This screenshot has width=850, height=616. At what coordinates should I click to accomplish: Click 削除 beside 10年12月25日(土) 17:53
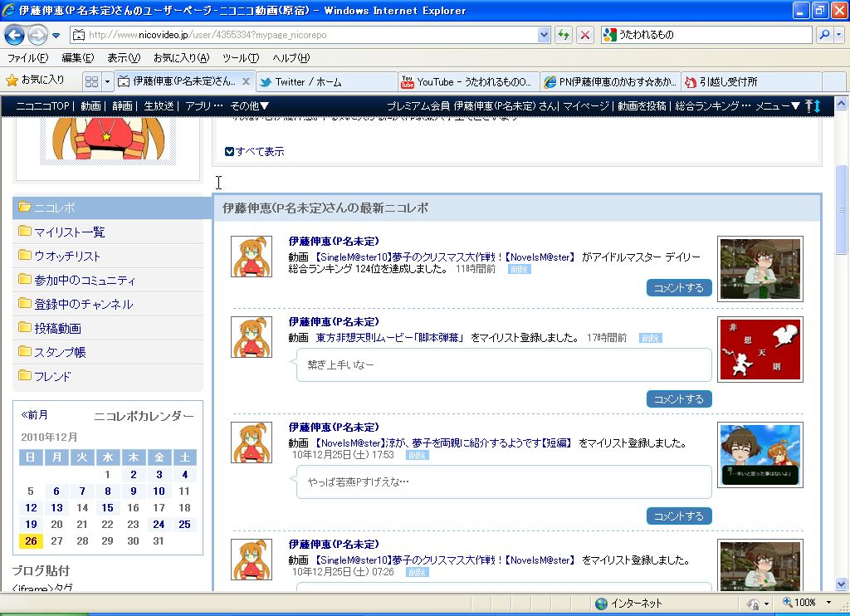418,456
